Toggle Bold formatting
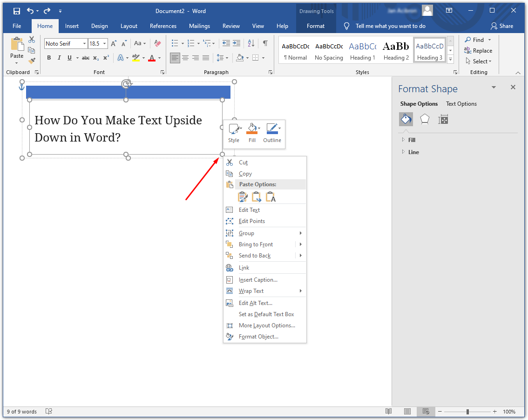Image resolution: width=528 pixels, height=420 pixels. 49,58
